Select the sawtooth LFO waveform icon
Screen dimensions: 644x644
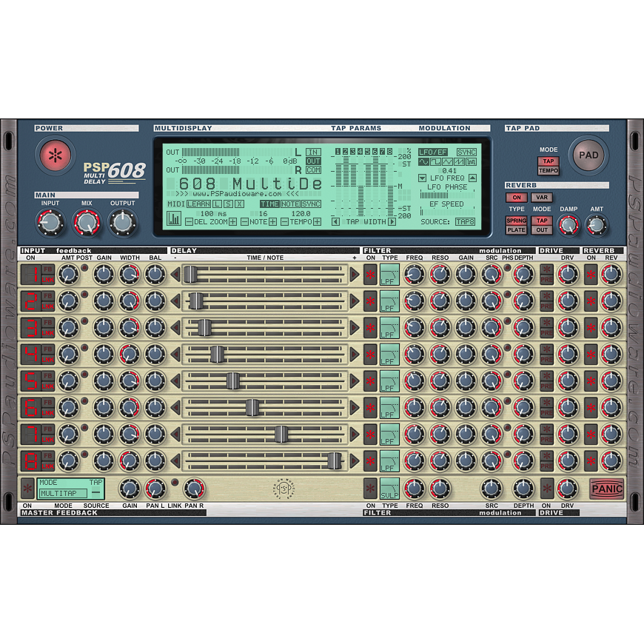(459, 162)
